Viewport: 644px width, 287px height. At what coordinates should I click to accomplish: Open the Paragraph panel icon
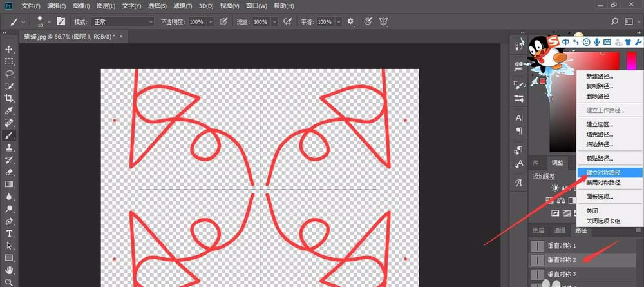pyautogui.click(x=518, y=131)
